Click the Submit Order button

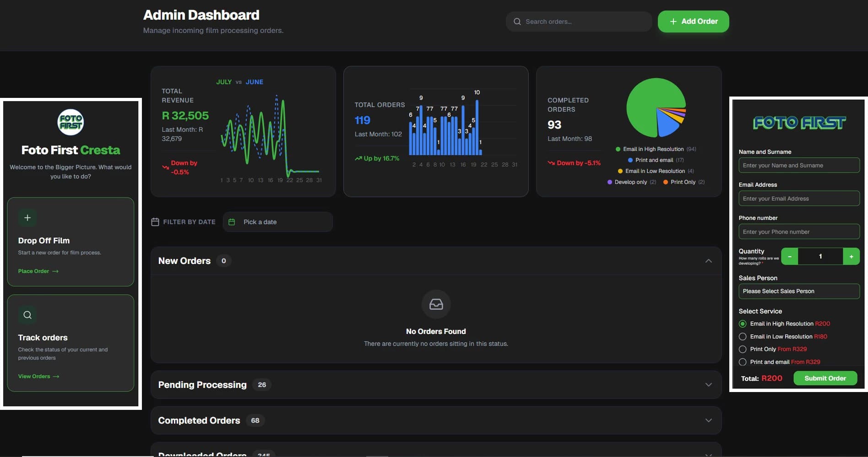click(x=825, y=378)
